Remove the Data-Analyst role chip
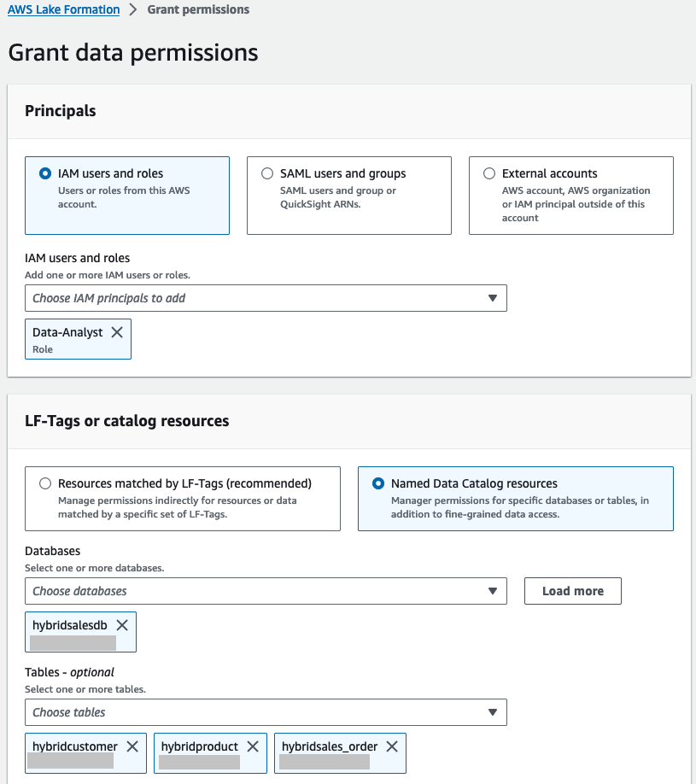 click(117, 332)
